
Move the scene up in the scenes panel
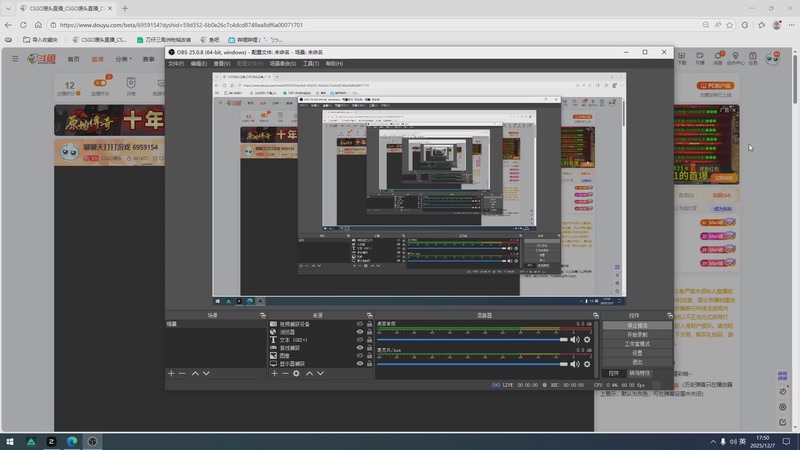click(x=195, y=373)
